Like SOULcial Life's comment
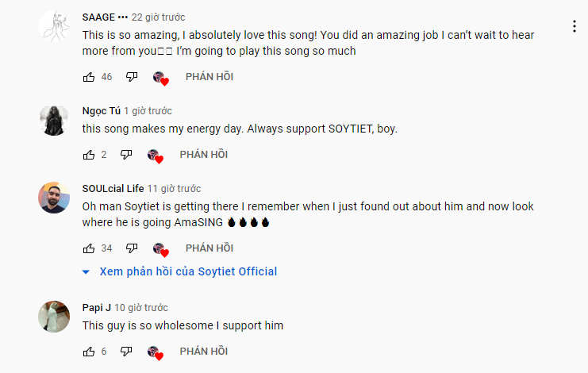 [x=89, y=248]
